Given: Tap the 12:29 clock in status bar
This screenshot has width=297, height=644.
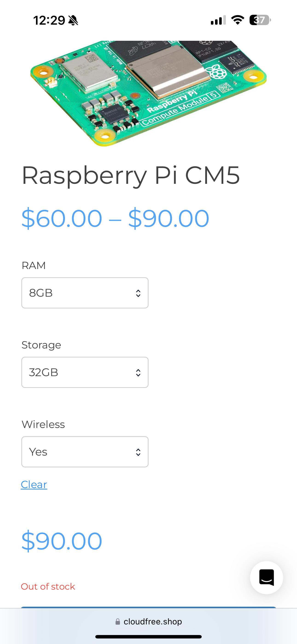Looking at the screenshot, I should pos(49,20).
